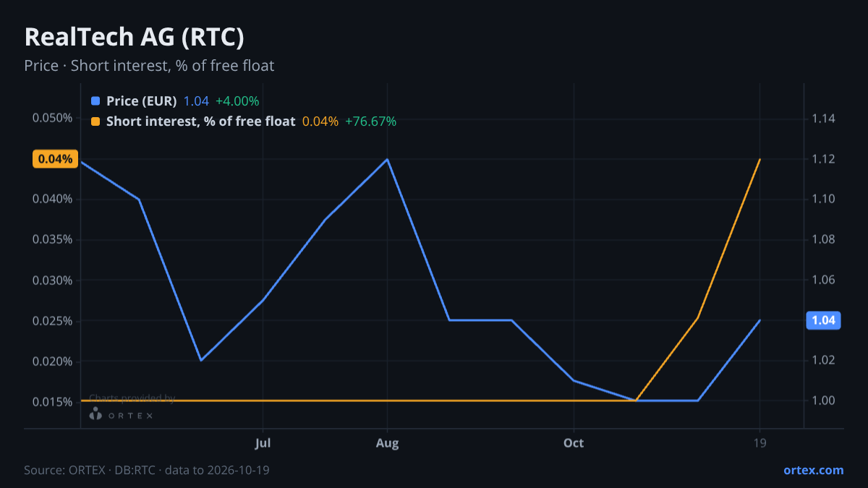Screen dimensions: 868x488
Task: Click the Source: ORTEX · DB:RTC footer text
Action: tap(147, 470)
